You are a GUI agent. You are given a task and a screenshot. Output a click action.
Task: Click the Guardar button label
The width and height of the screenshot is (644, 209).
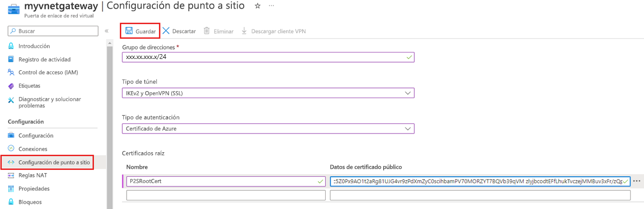point(145,32)
